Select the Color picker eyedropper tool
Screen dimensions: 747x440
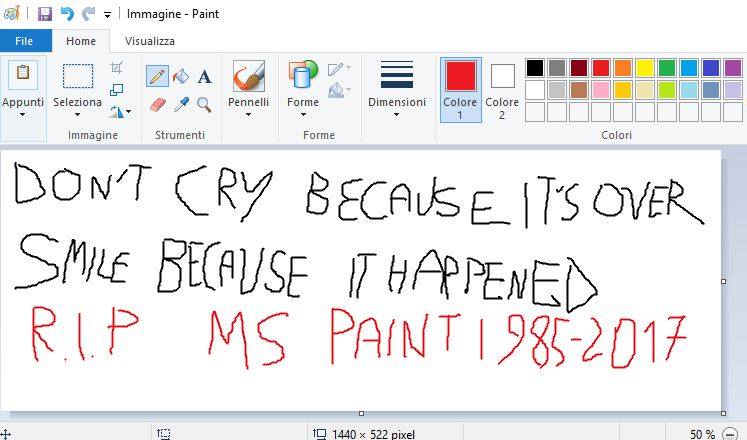pyautogui.click(x=181, y=104)
